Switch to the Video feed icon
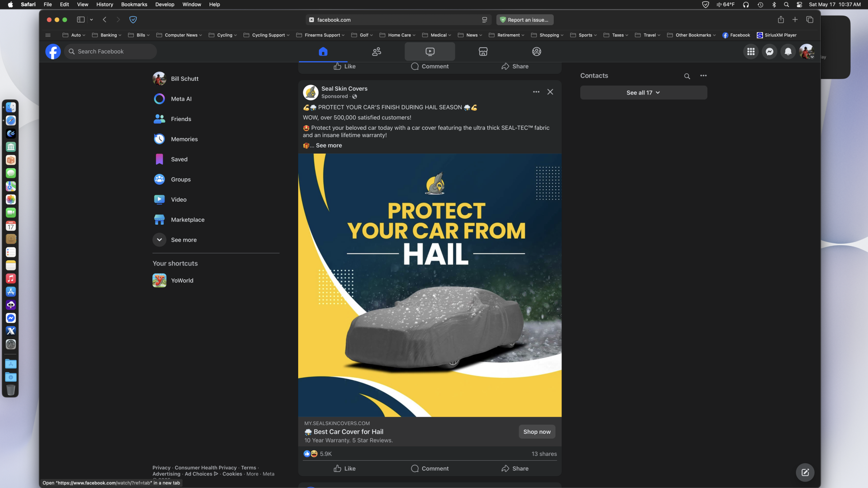The width and height of the screenshot is (868, 488). [430, 51]
